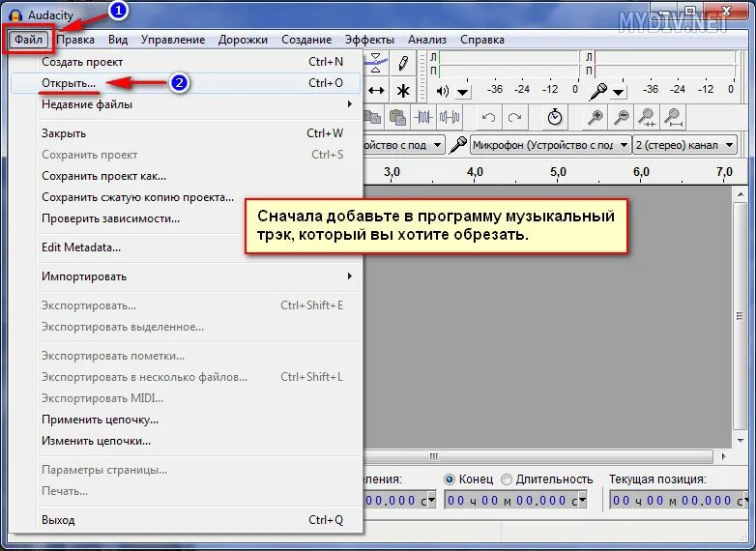Choose Закрыть menu entry
Viewport: 756px width, 551px height.
point(186,133)
